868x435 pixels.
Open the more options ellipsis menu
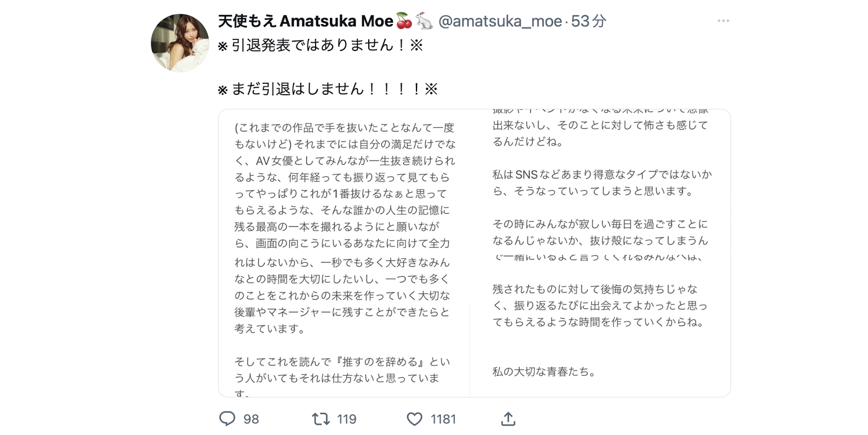tap(723, 21)
